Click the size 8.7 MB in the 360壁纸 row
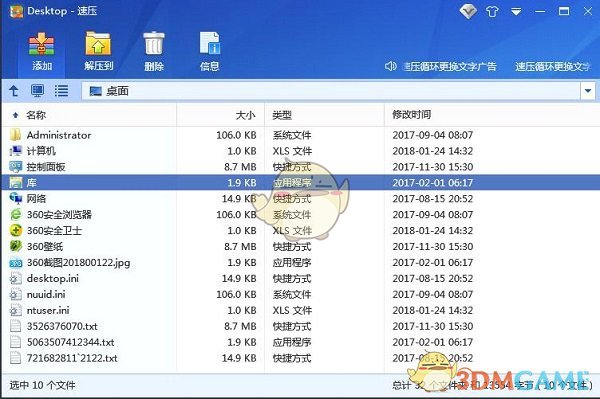600x399 pixels. [240, 247]
